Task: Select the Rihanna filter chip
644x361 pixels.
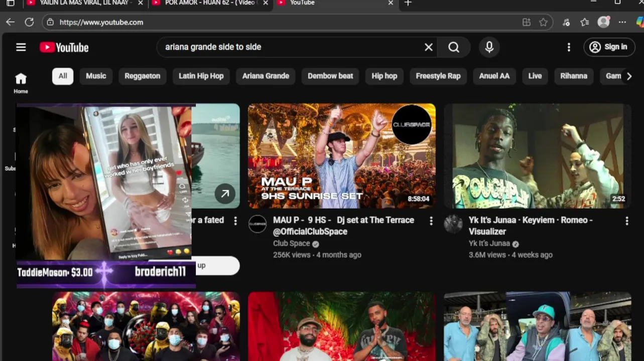Action: [x=574, y=76]
